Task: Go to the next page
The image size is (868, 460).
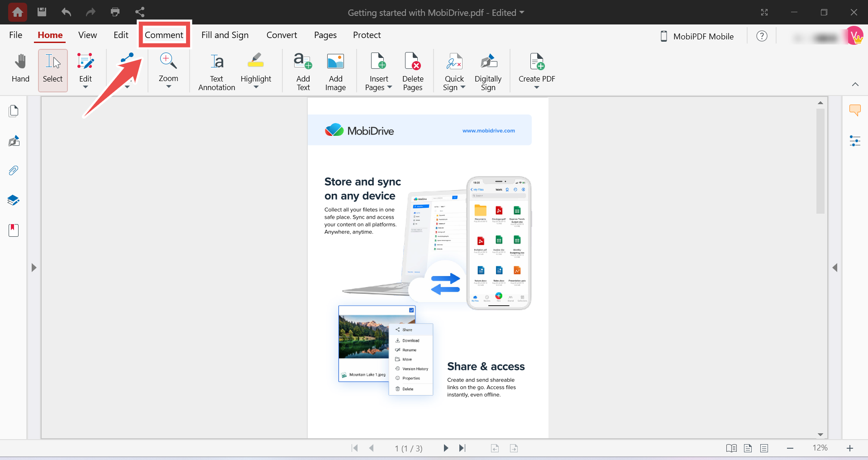Action: click(446, 448)
